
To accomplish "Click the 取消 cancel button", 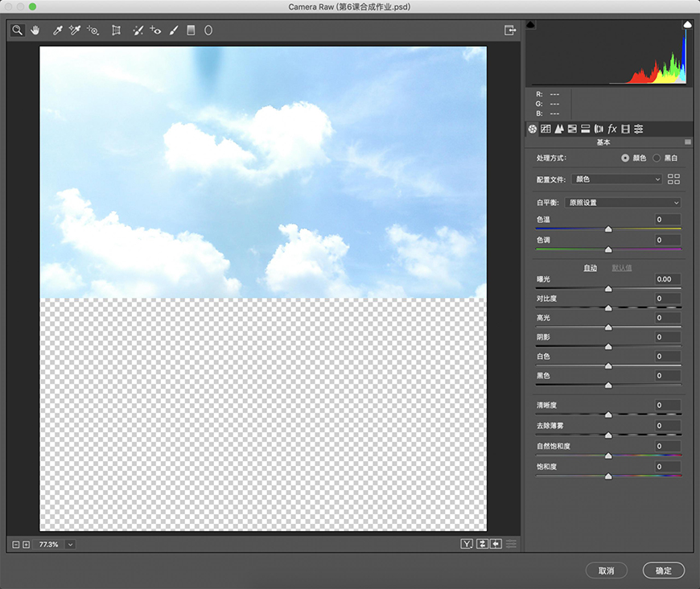I will pos(606,570).
